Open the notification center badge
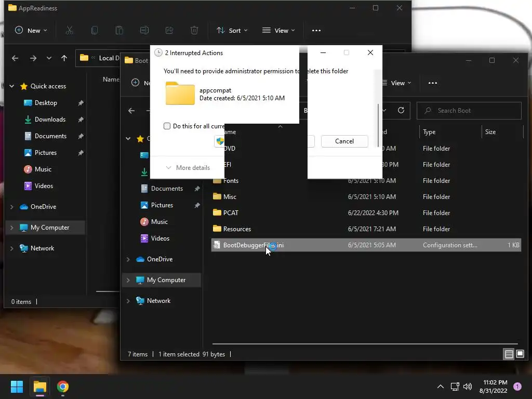The width and height of the screenshot is (532, 399). (517, 387)
